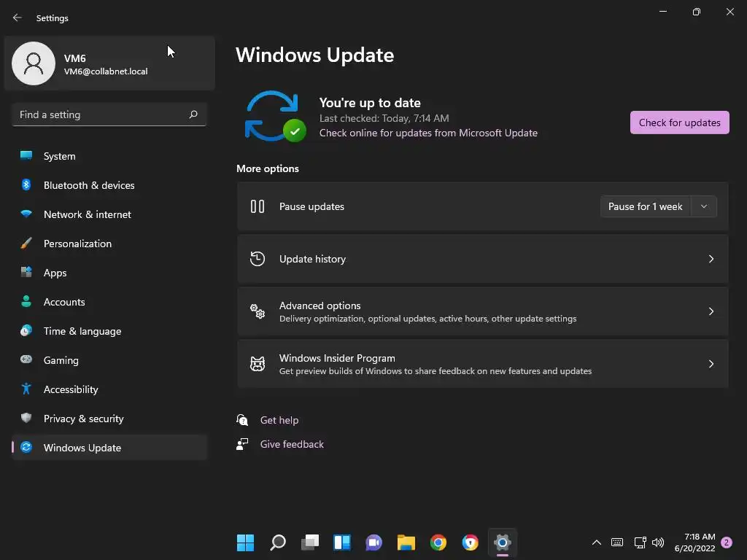Click the Get help icon
Screen dimensions: 747x560
[242, 419]
